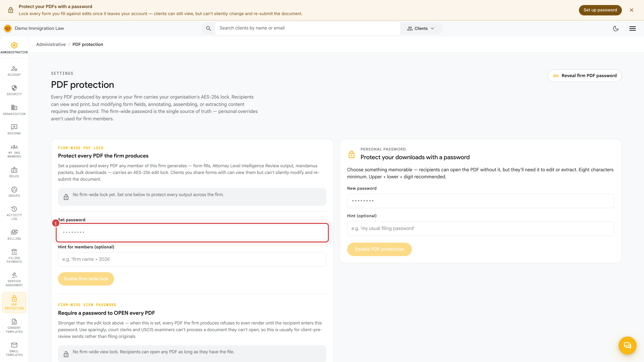Go to Security sidebar item

[14, 90]
